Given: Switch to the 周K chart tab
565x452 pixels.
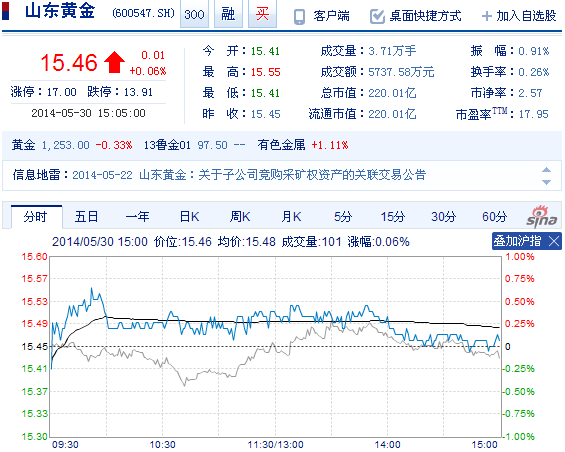Looking at the screenshot, I should pos(240,217).
